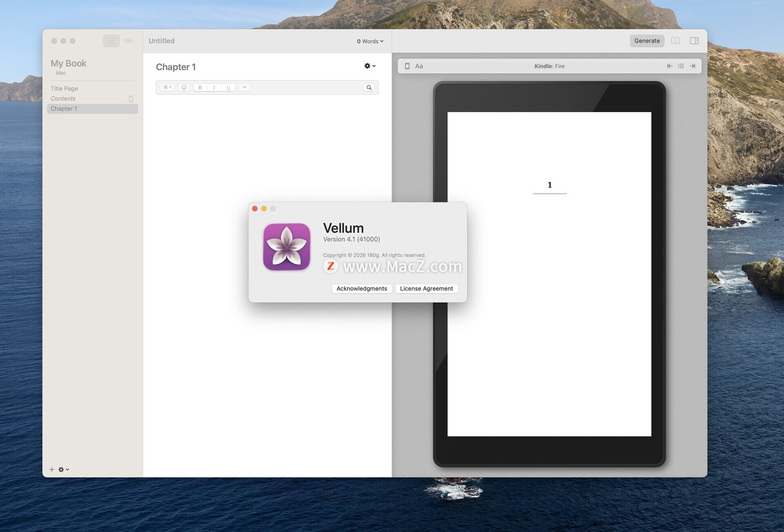The image size is (784, 532).
Task: Jump to the previous chapter in preview
Action: pos(670,66)
